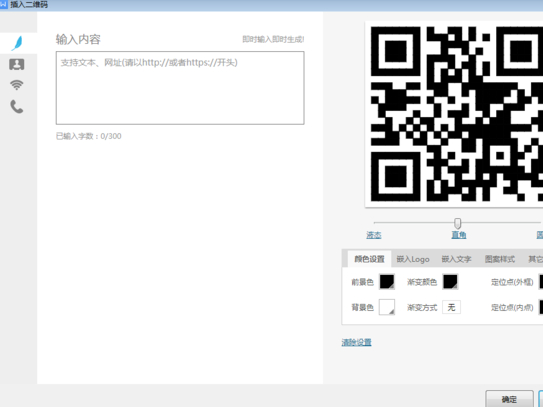Open the 渐变颜色 gradient color swatch
Screen dimensions: 543x407
click(x=450, y=282)
